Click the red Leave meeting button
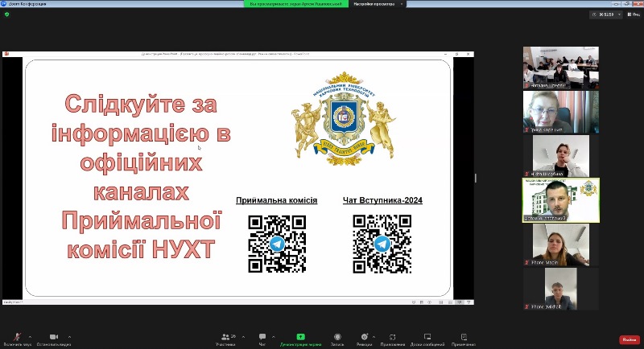 630,339
